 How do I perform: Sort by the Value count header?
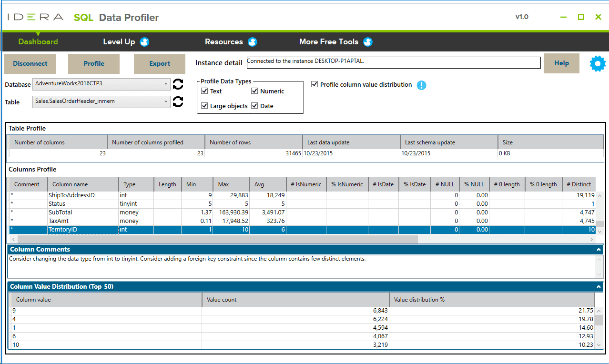pos(295,300)
